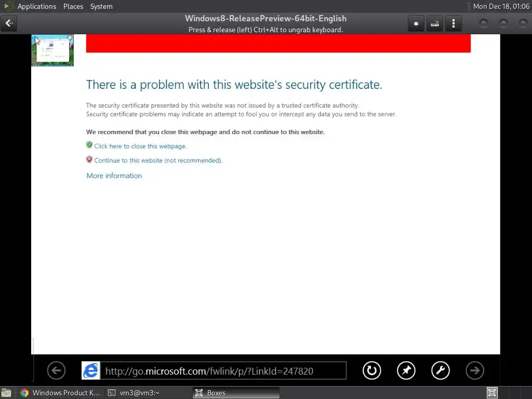Open the System menu
This screenshot has height=399, width=532.
coord(101,6)
